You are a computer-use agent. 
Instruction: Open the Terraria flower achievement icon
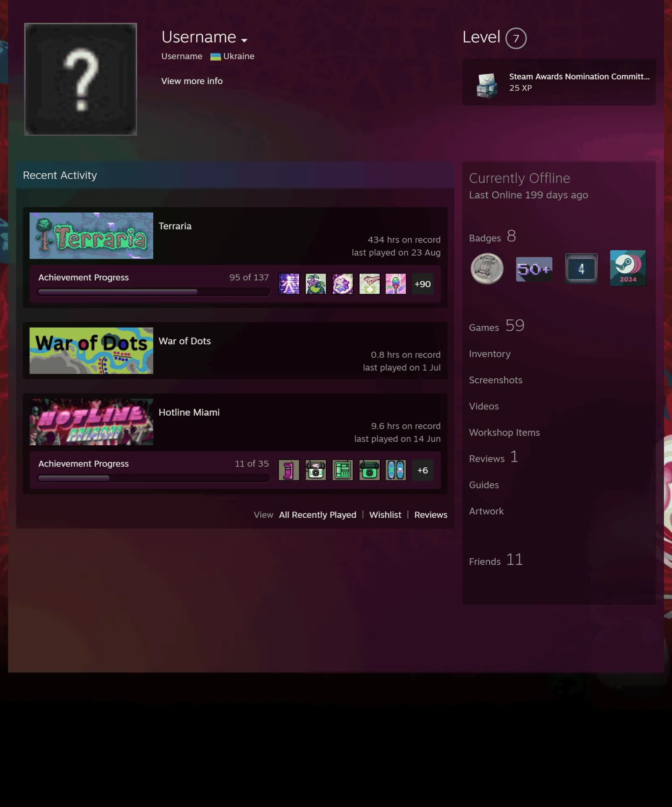click(343, 284)
